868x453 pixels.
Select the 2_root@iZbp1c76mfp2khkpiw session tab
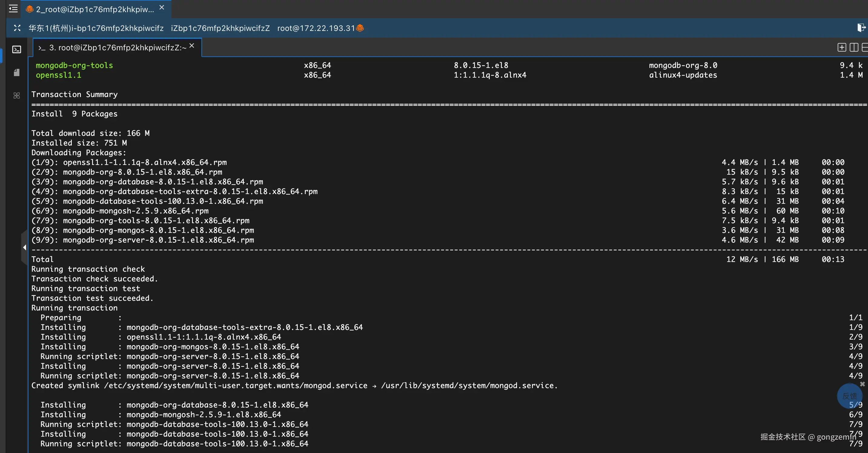click(94, 9)
